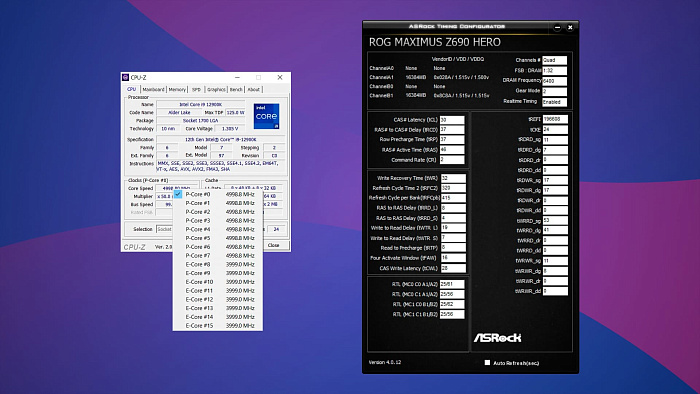This screenshot has width=700, height=394.
Task: Pick E-Core #10 in the clock menu
Action: [218, 282]
